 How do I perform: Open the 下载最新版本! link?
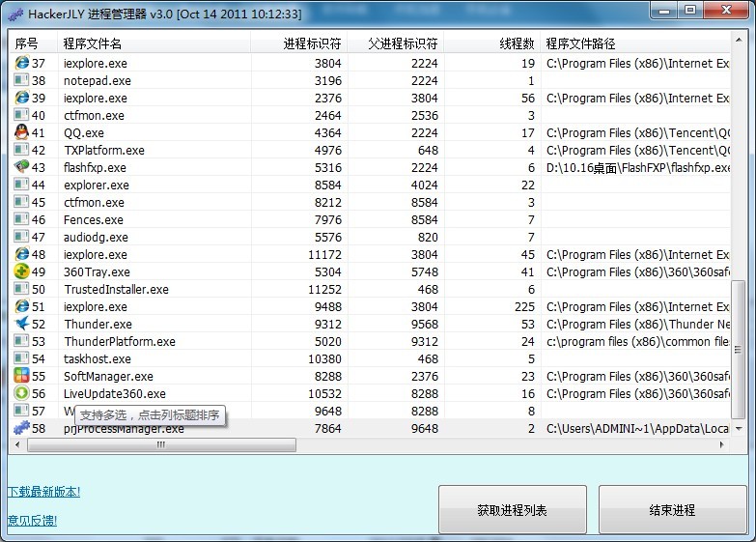[x=43, y=492]
